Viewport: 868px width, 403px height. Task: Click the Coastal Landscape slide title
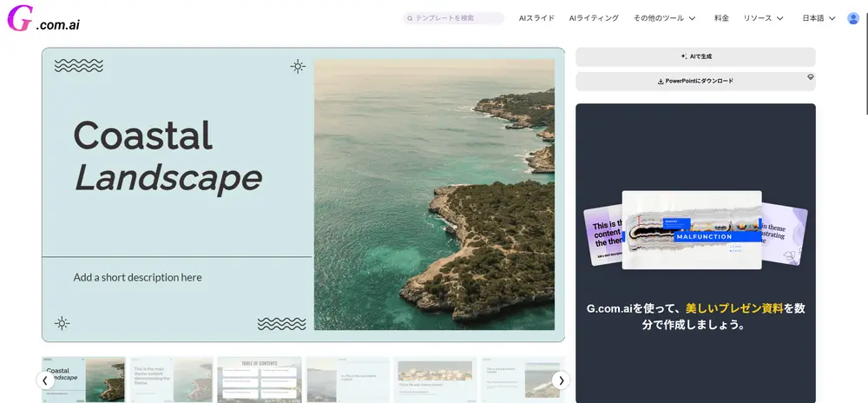click(x=168, y=156)
